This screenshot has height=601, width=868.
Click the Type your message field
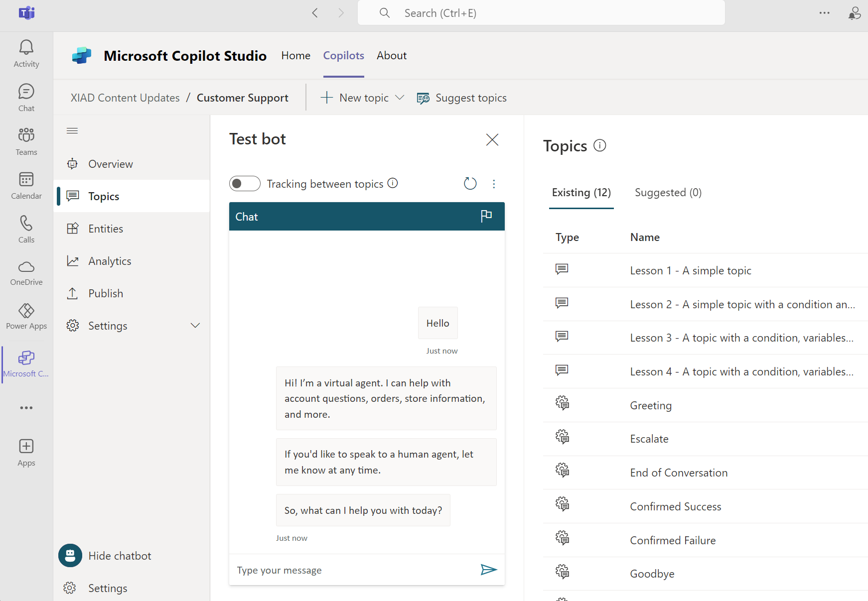tap(354, 570)
